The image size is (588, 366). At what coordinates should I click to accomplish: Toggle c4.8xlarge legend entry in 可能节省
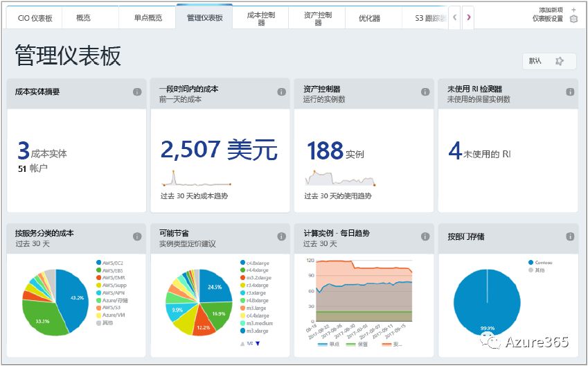(256, 263)
